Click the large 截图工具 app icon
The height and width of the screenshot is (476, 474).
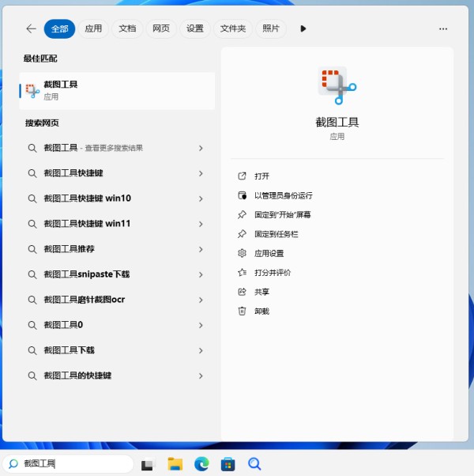(x=337, y=85)
